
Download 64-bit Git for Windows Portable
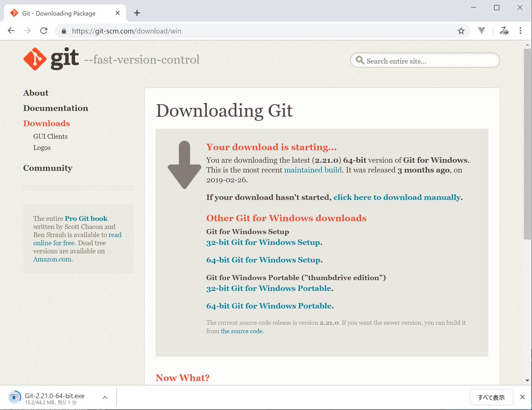pos(269,306)
